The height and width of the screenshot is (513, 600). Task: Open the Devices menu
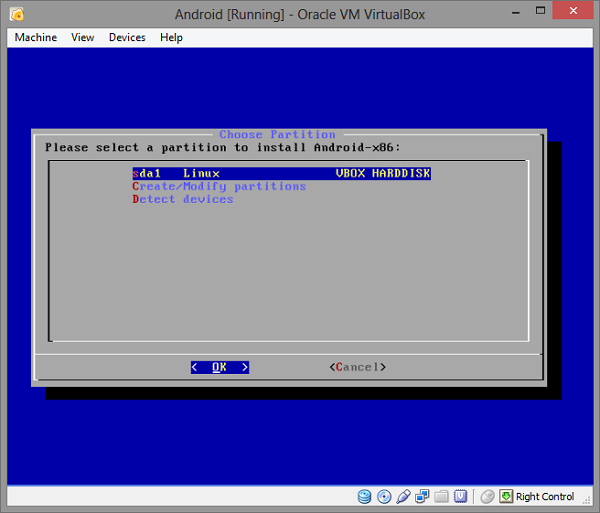pyautogui.click(x=127, y=37)
